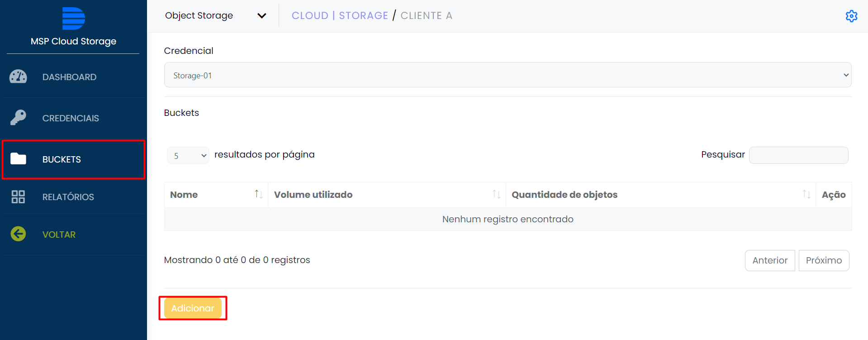Viewport: 868px width, 340px height.
Task: Click the Buckets folder icon
Action: pyautogui.click(x=18, y=159)
